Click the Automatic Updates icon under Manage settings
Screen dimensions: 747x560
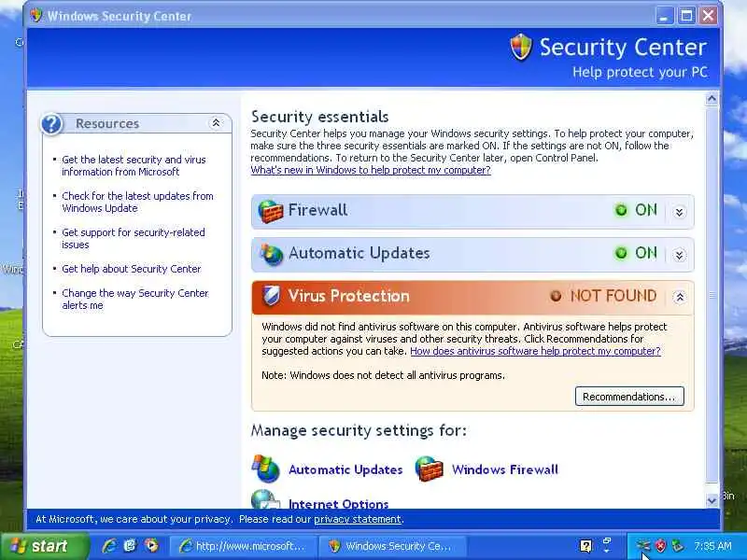tap(266, 469)
